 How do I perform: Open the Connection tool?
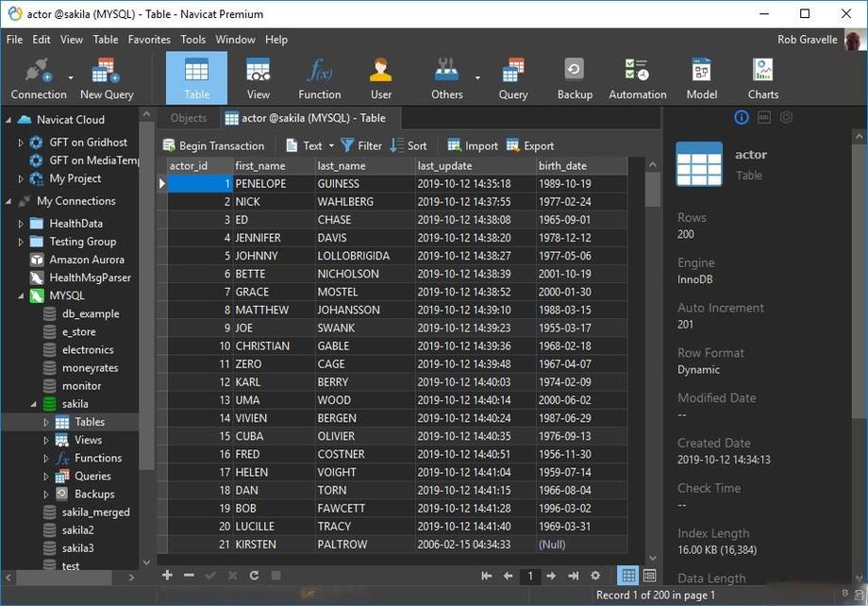tap(38, 78)
